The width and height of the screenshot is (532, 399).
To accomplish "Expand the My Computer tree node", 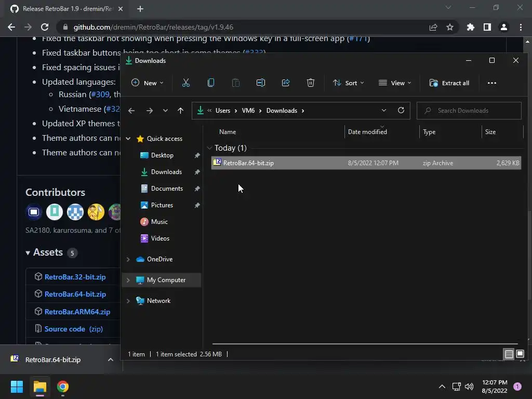I will [128, 280].
